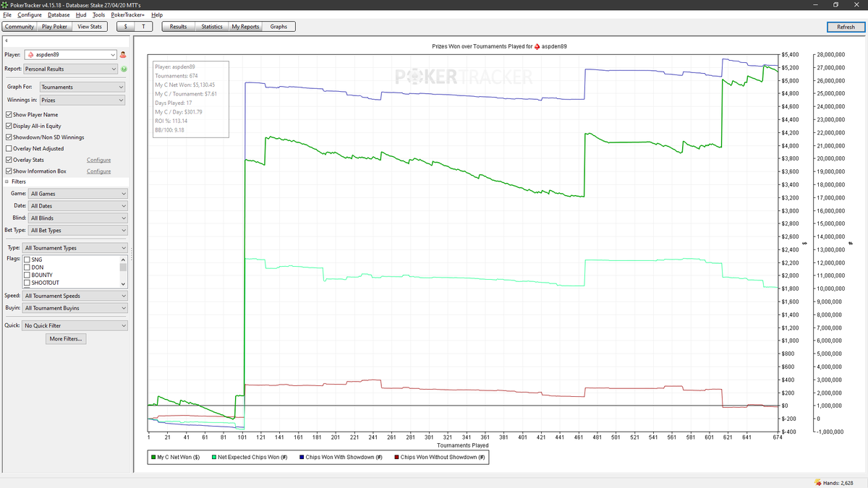The image size is (868, 488).
Task: Click up arrow of Flags list scrollbar
Action: (x=123, y=259)
